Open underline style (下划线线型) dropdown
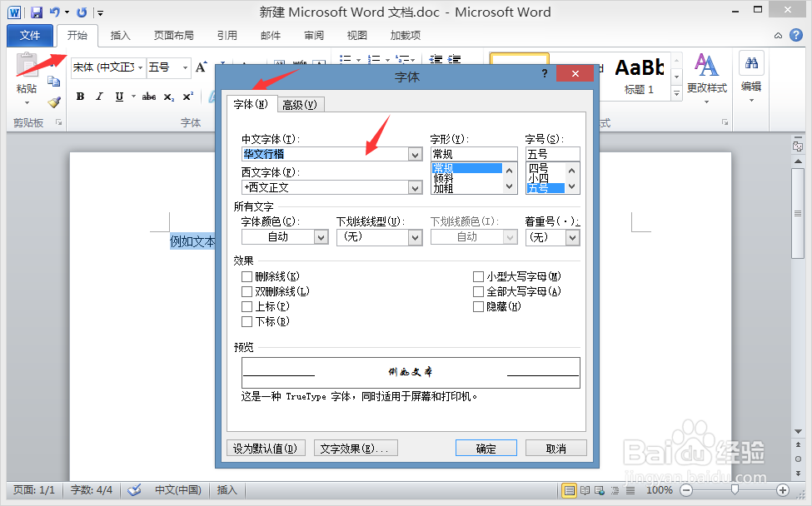The image size is (812, 506). 415,237
